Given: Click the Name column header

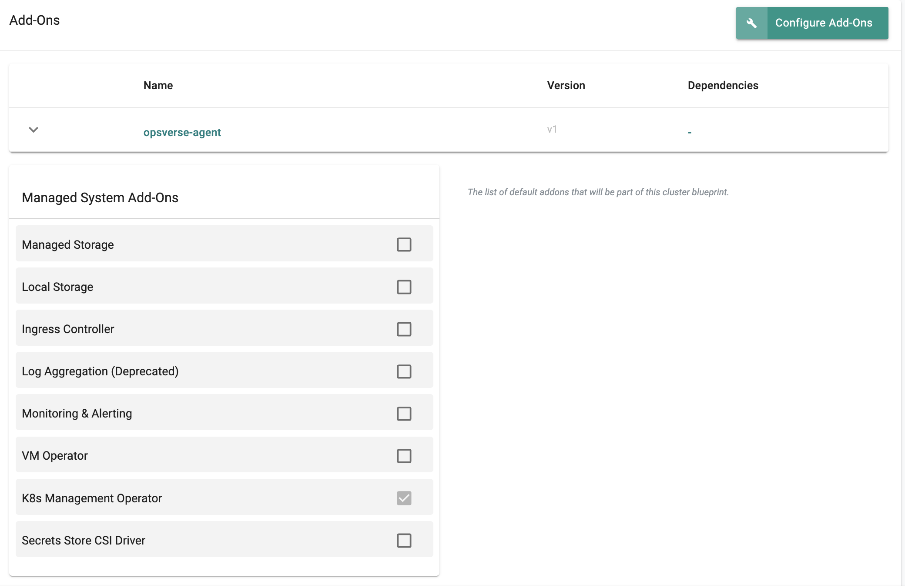Looking at the screenshot, I should [x=158, y=85].
